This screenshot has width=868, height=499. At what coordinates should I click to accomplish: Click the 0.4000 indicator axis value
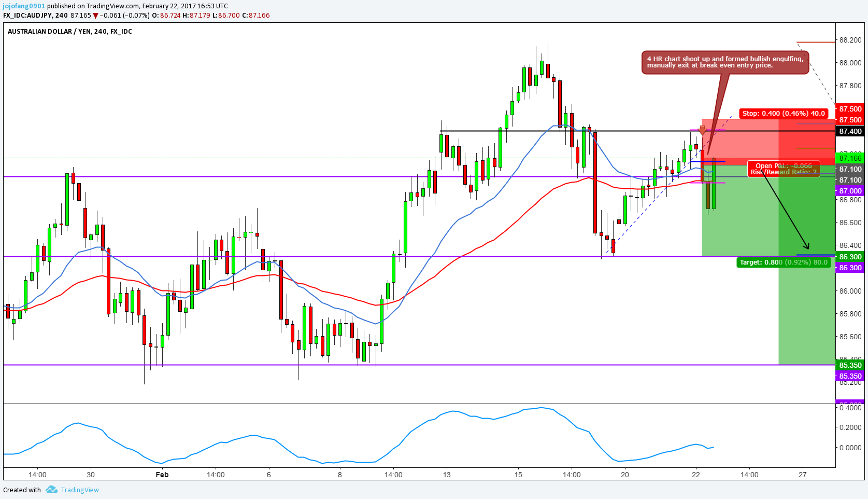850,408
